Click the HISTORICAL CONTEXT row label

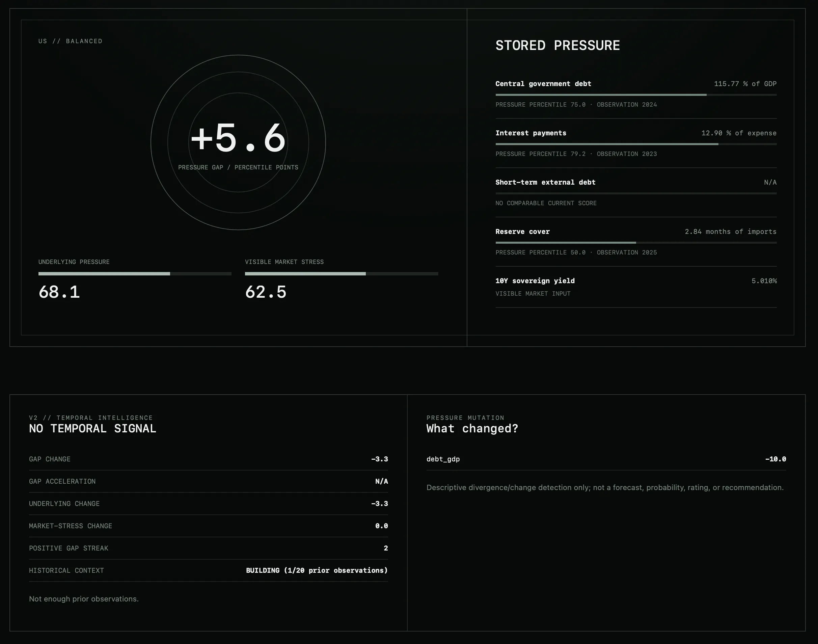(x=66, y=570)
